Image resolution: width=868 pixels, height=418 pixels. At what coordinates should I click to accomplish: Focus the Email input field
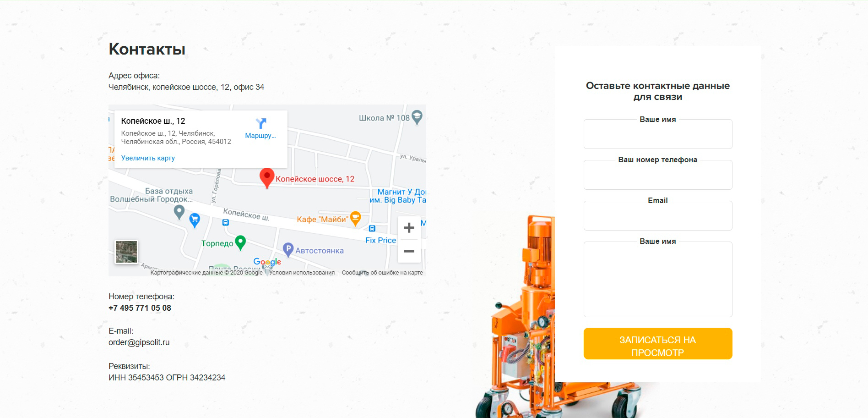tap(658, 215)
